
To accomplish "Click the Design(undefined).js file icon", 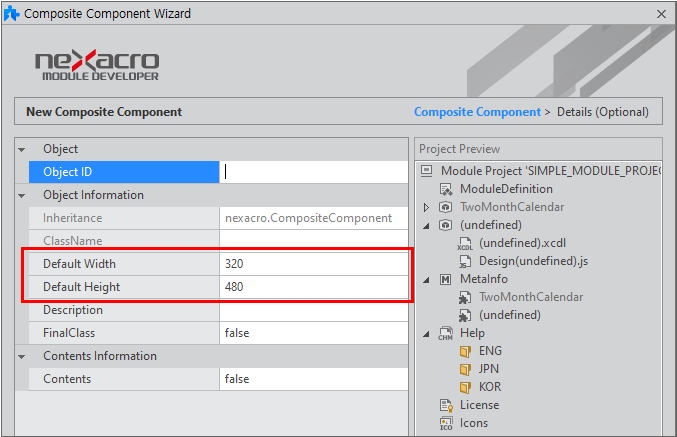I will [465, 261].
